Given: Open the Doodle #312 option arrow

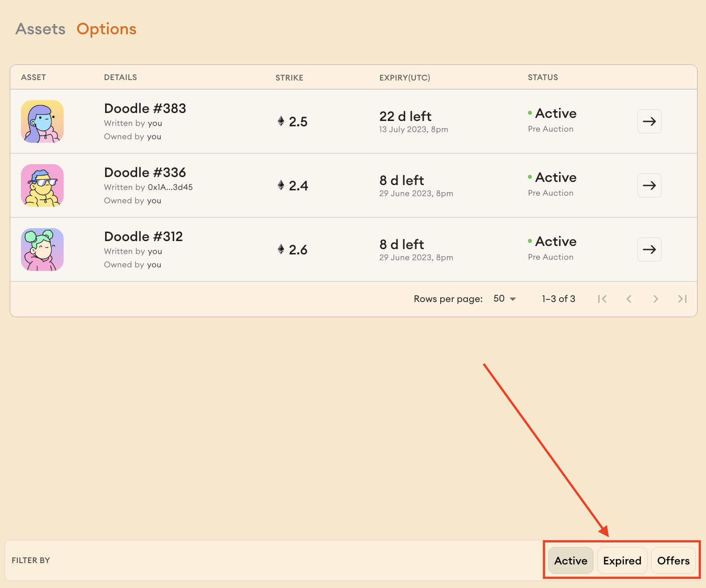Looking at the screenshot, I should click(649, 250).
